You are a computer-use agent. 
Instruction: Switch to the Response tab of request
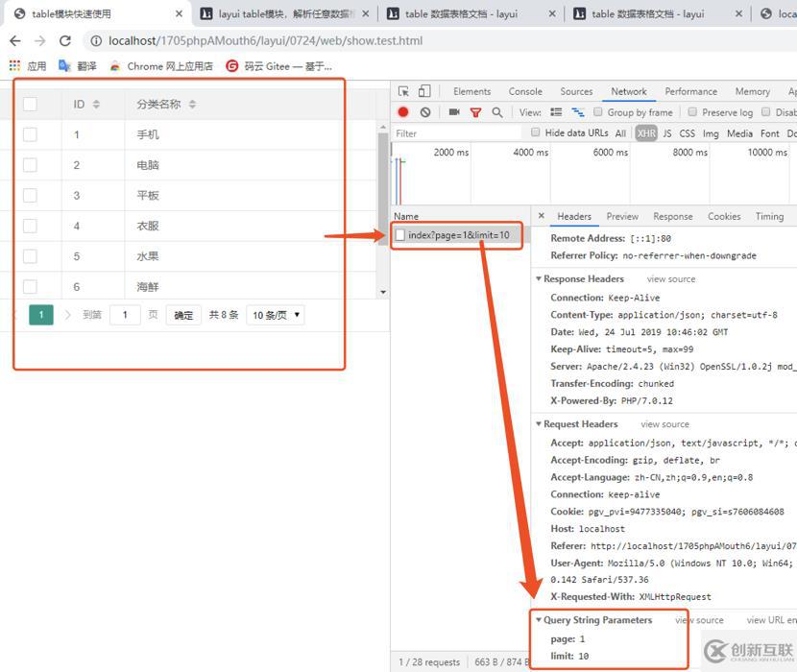[x=673, y=216]
